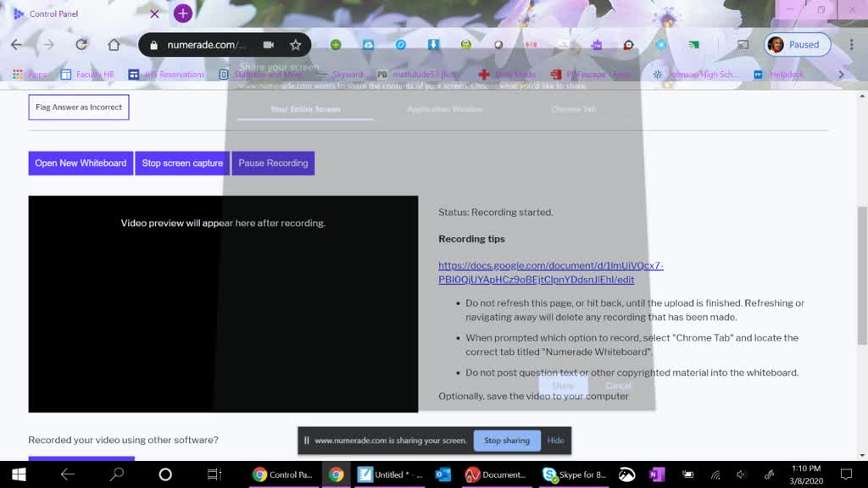Viewport: 868px width, 488px height.
Task: Bookmark this page with the star icon
Action: tap(295, 45)
